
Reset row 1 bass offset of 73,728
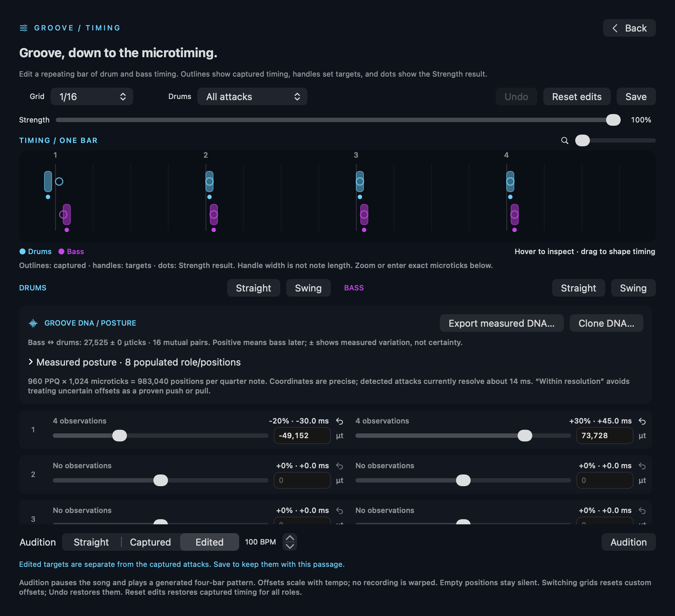tap(642, 421)
